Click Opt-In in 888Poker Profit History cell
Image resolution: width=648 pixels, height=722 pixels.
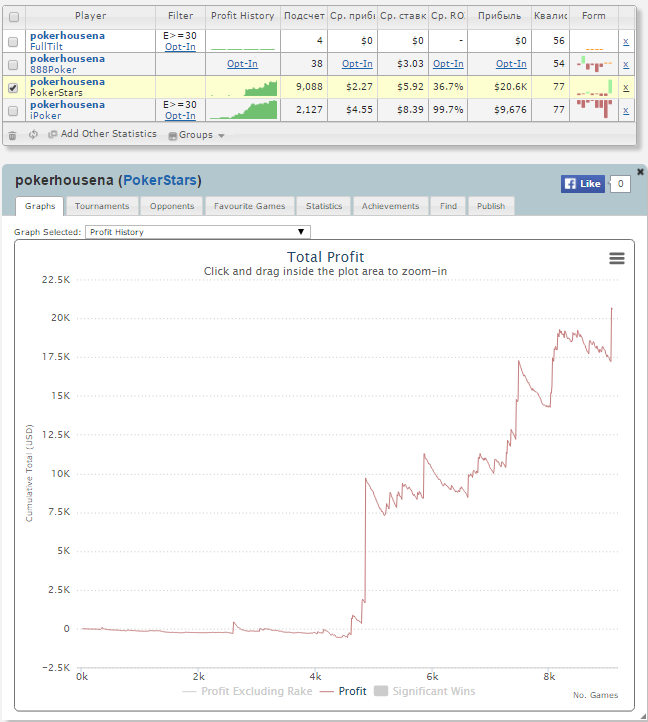coord(242,64)
